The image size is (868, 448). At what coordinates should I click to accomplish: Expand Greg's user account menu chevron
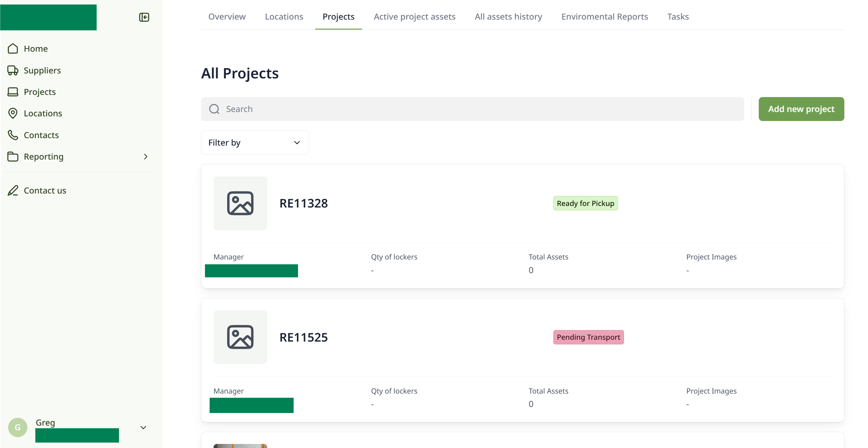pyautogui.click(x=143, y=428)
